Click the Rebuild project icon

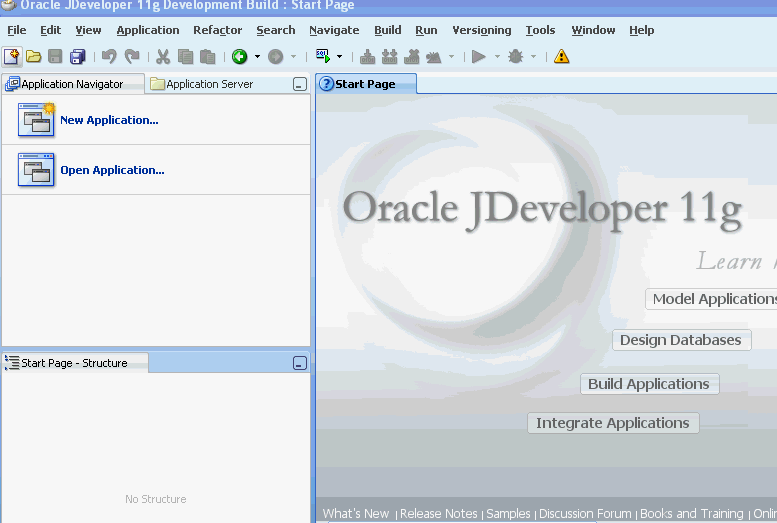(x=389, y=57)
